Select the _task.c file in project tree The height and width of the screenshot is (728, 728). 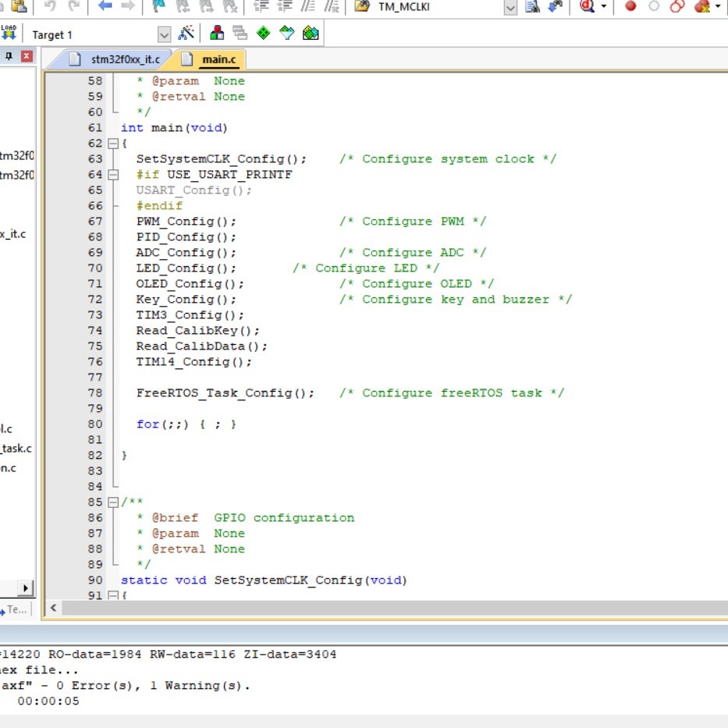[x=16, y=449]
